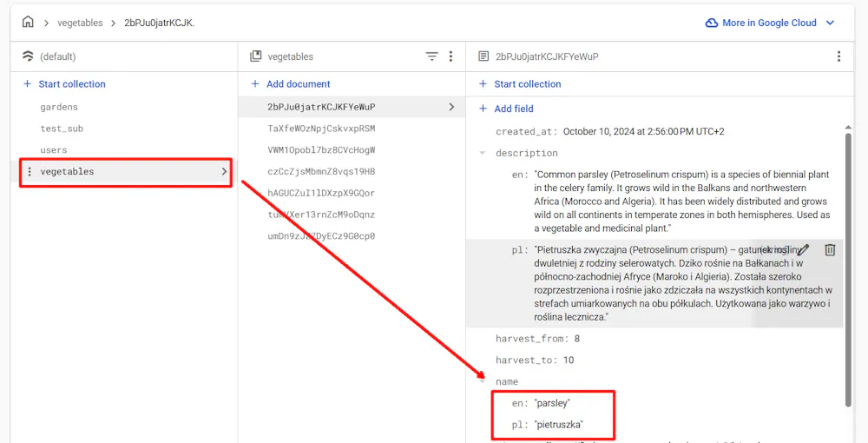This screenshot has height=443, width=868.
Task: Open the document panel three-dot menu
Action: click(838, 56)
